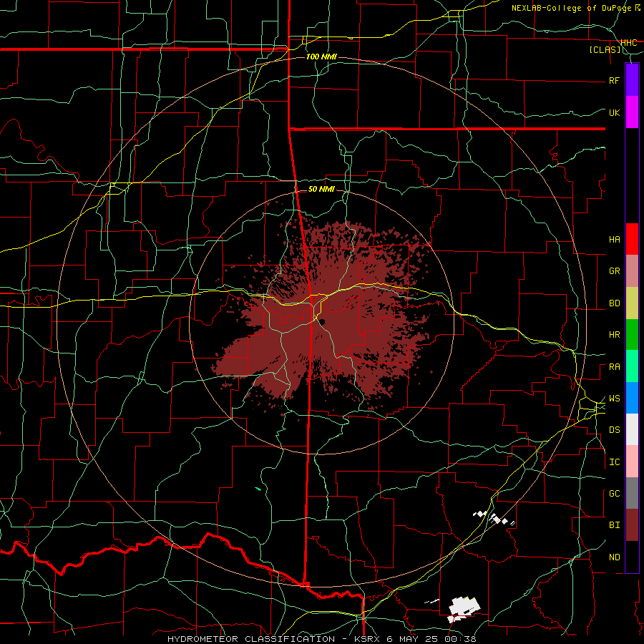
Task: Click the white DS legend swatch
Action: click(x=632, y=429)
